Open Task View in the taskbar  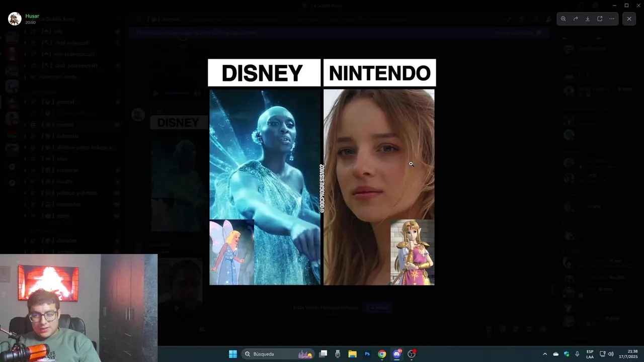pos(324,354)
